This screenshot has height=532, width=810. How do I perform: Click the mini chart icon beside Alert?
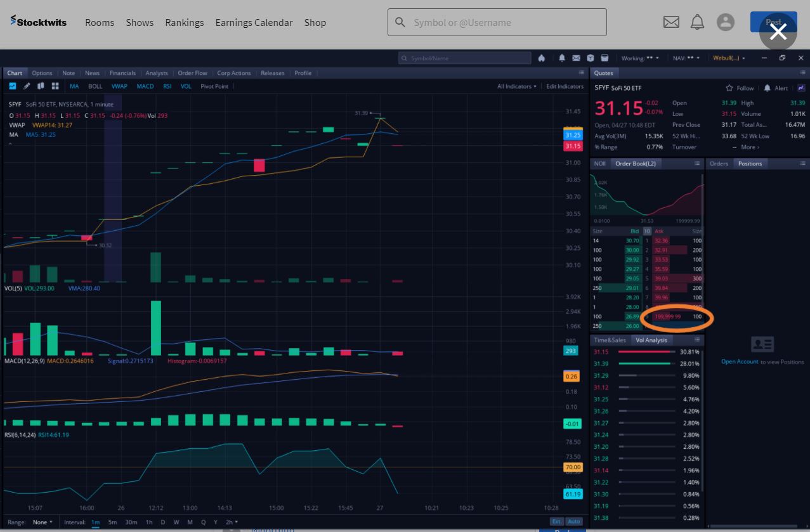click(x=801, y=88)
